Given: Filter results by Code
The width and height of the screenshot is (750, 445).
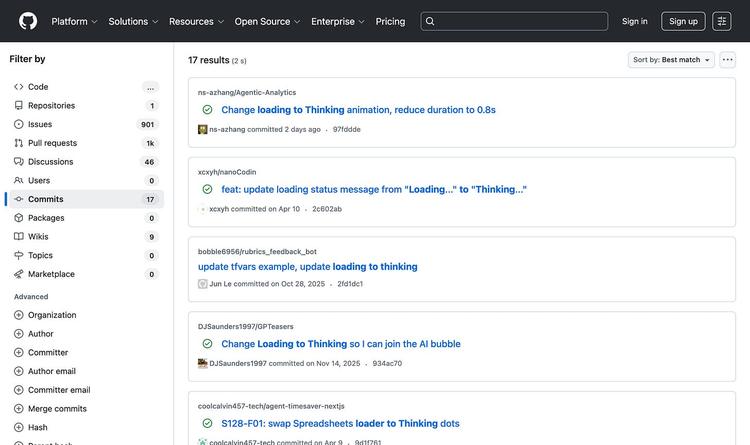Looking at the screenshot, I should click(86, 87).
